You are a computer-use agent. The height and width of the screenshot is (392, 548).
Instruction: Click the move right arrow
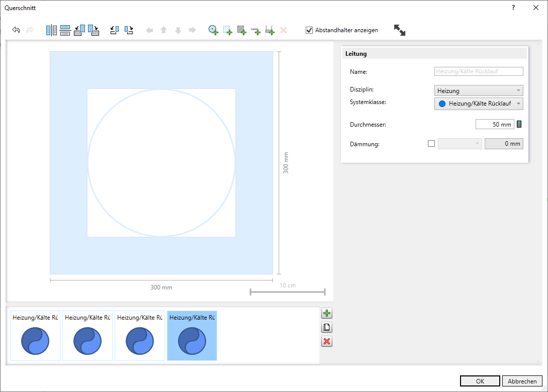pos(193,30)
